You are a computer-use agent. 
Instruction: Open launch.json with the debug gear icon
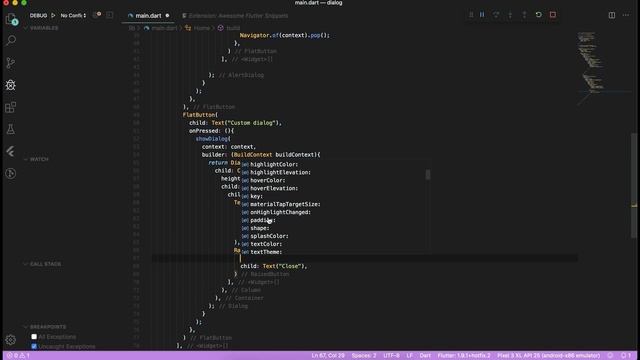[97, 15]
